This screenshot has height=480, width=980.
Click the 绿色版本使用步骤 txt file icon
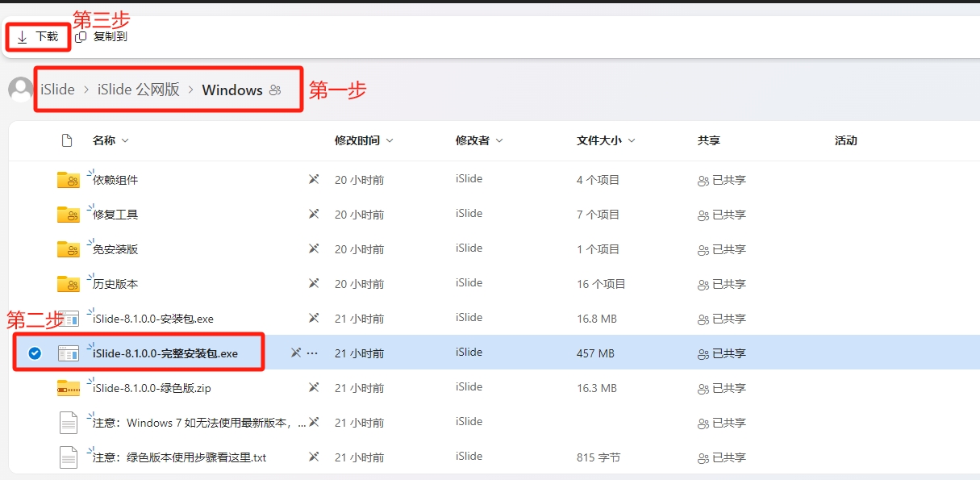(69, 457)
